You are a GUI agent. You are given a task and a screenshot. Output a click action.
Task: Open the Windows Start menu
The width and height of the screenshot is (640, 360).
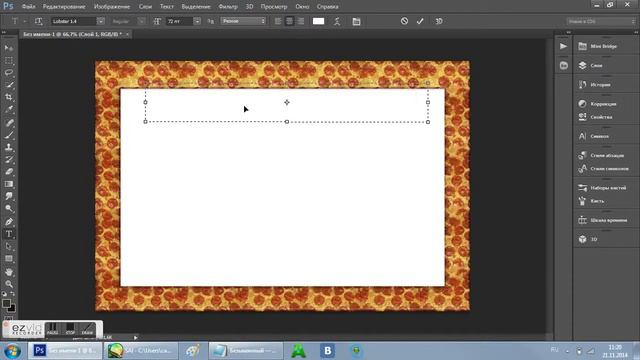tap(13, 351)
